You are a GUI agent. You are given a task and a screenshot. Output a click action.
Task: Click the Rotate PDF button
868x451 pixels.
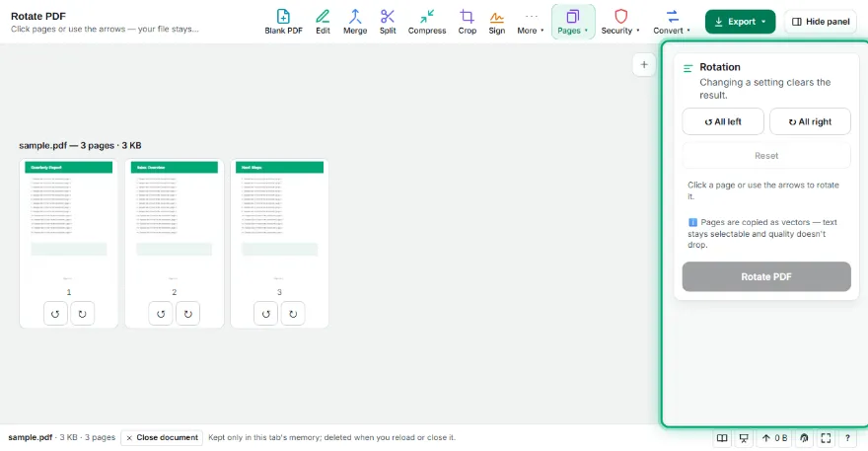pos(766,276)
